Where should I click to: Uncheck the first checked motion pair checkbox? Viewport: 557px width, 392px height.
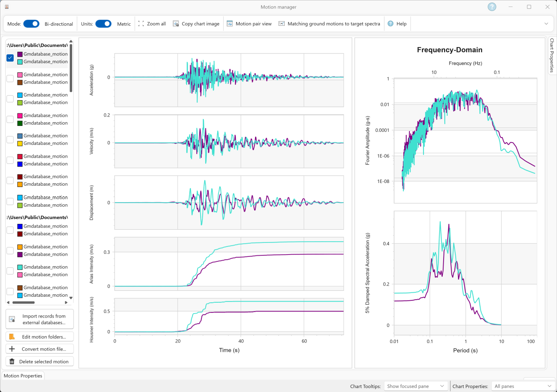coord(10,58)
